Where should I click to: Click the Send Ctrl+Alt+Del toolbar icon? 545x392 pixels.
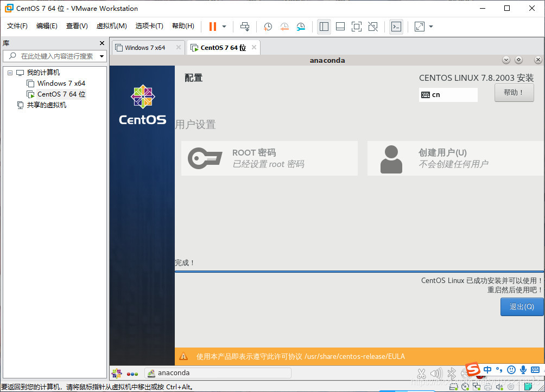click(245, 27)
